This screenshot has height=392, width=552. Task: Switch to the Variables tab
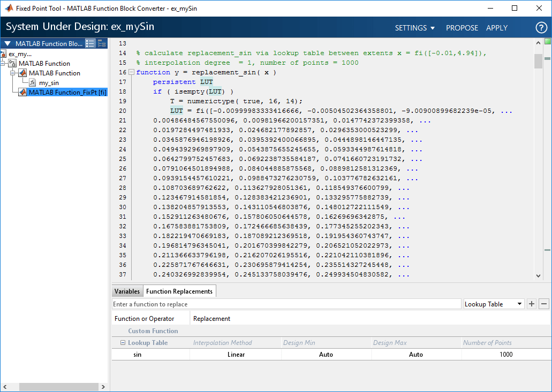(x=127, y=291)
